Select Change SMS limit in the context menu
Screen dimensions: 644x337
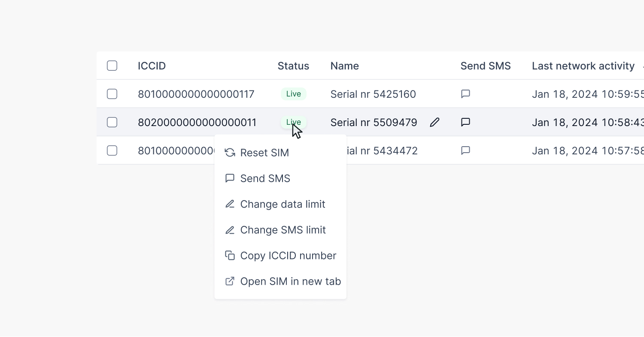[283, 230]
